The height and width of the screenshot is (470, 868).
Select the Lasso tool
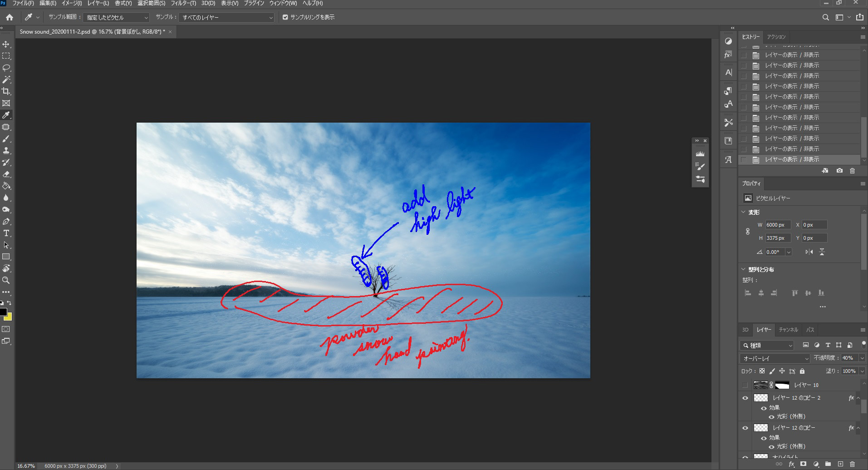(x=6, y=68)
